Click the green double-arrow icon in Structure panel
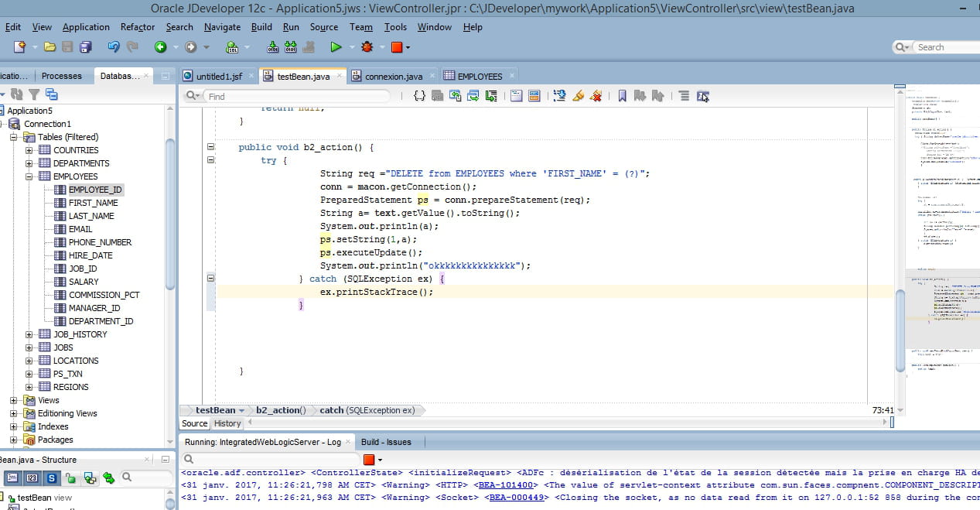 [x=108, y=478]
